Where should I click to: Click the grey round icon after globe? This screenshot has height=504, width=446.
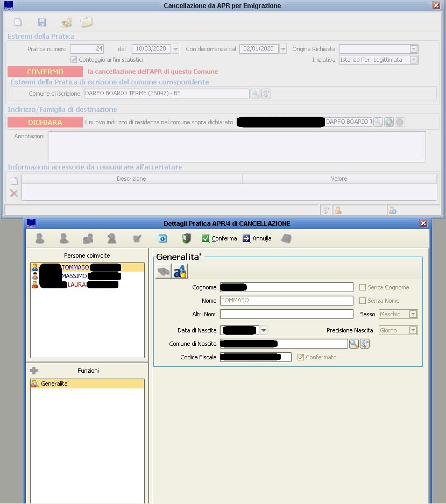click(x=400, y=122)
